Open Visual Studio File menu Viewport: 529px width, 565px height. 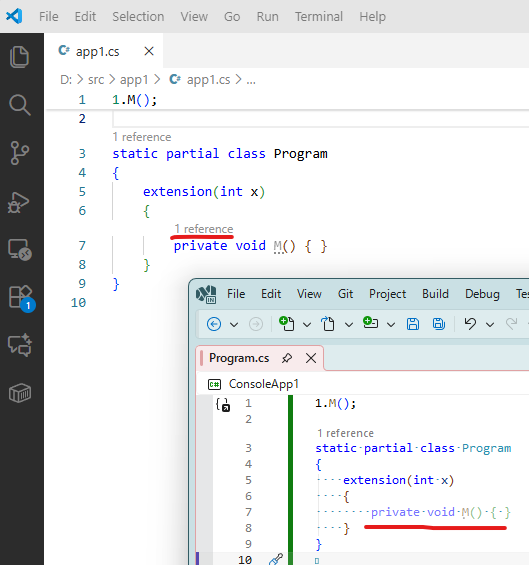click(x=236, y=294)
